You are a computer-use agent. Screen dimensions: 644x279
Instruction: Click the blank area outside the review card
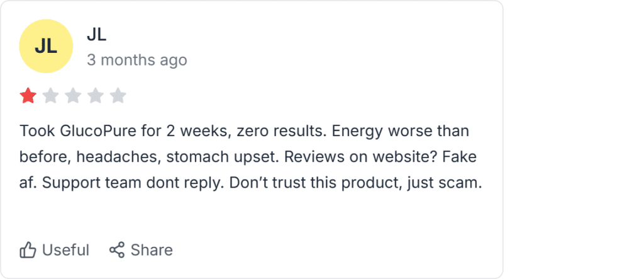(574, 140)
